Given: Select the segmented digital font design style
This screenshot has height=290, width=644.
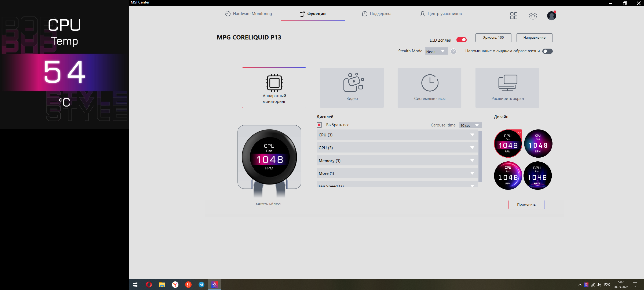Looking at the screenshot, I should [537, 176].
